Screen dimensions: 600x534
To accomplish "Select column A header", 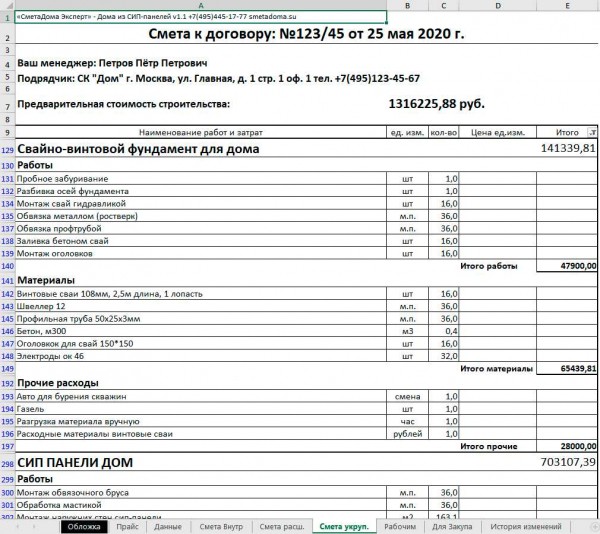I will click(x=201, y=5).
